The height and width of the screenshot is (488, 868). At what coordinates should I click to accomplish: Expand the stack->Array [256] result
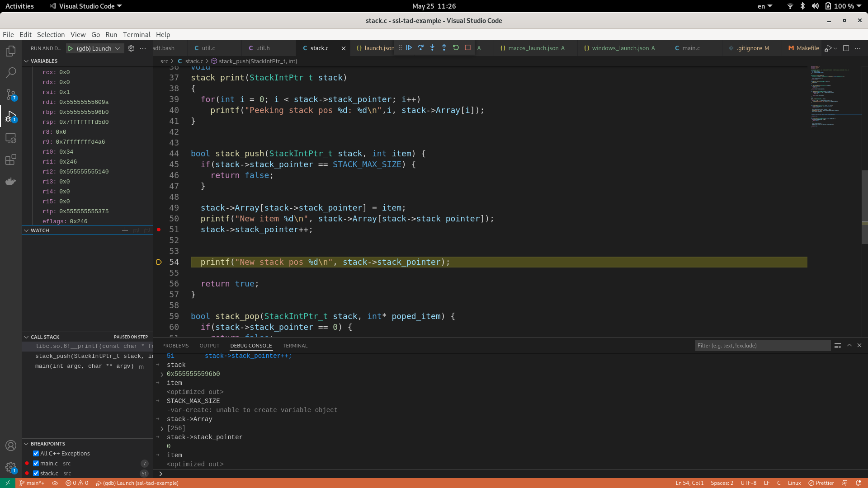click(x=161, y=428)
